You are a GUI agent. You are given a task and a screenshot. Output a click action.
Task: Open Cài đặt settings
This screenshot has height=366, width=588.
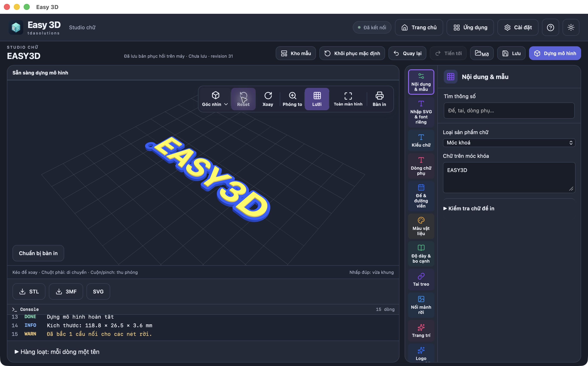coord(518,27)
